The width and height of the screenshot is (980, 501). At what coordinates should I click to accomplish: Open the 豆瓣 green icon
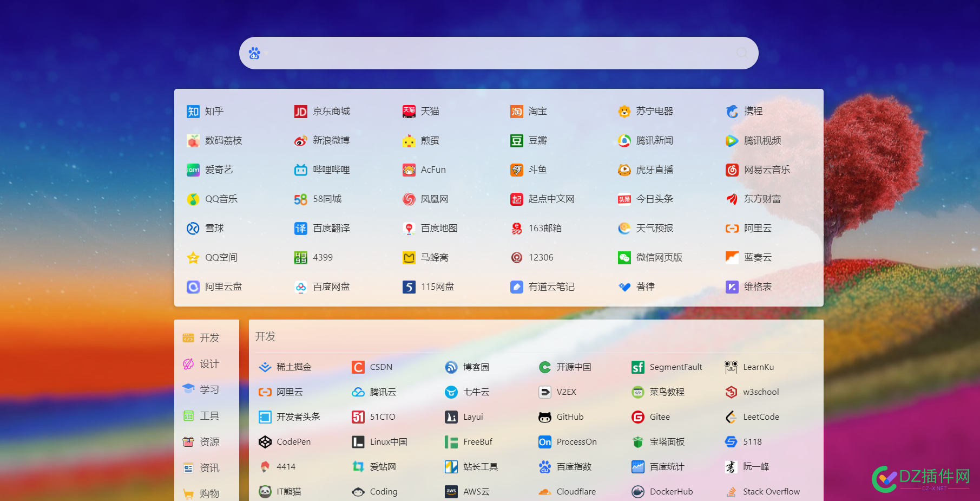coord(517,141)
